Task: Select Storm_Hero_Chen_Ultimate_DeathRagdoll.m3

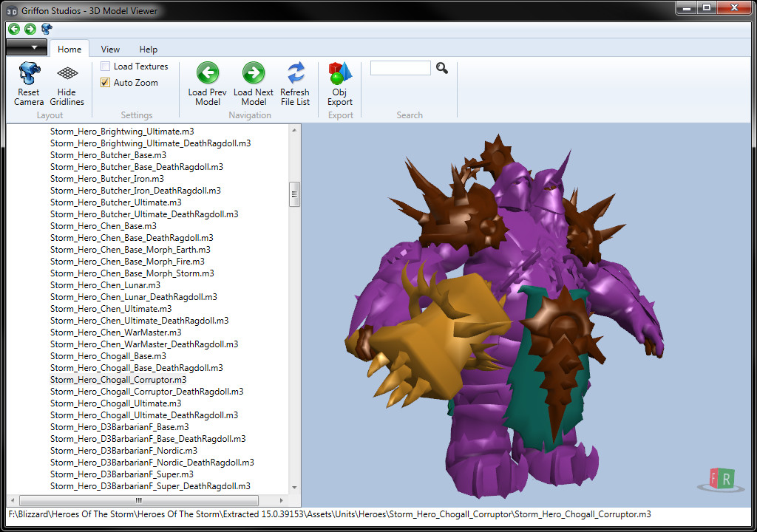Action: (140, 321)
